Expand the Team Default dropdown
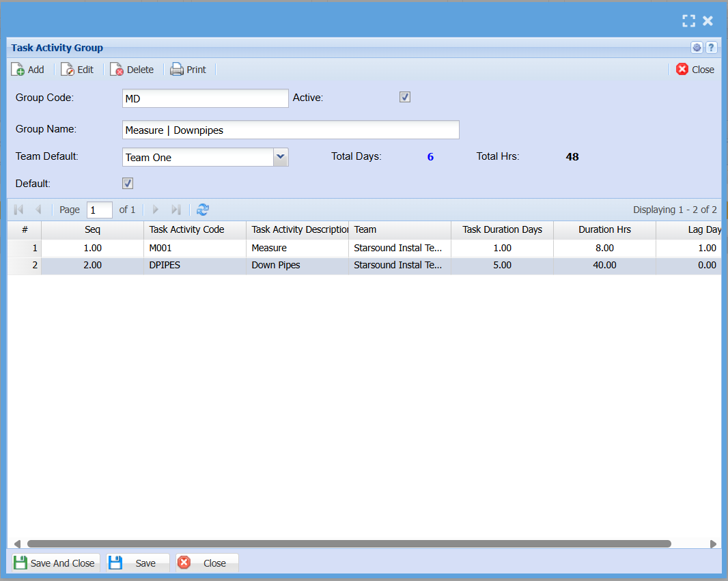The width and height of the screenshot is (728, 581). tap(281, 157)
